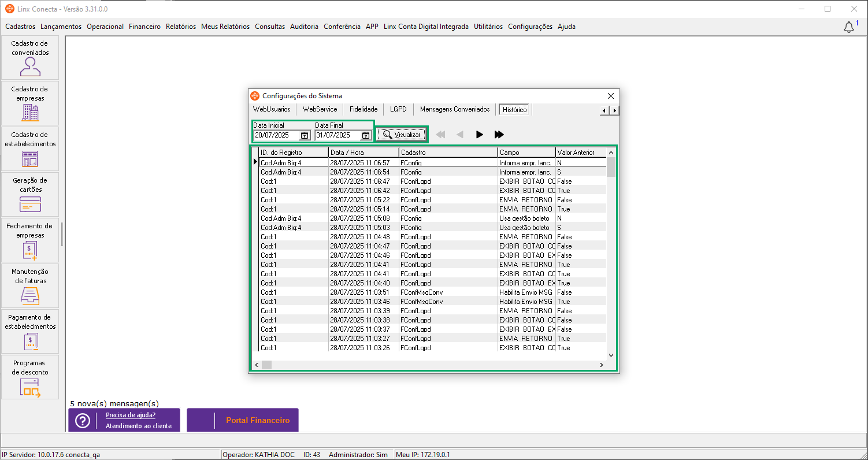Jump to last record in history

[x=499, y=135]
